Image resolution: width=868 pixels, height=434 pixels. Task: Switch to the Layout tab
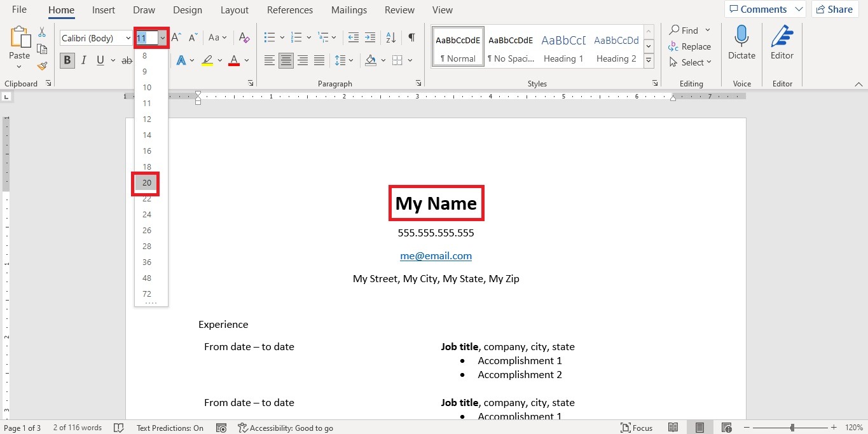tap(235, 10)
